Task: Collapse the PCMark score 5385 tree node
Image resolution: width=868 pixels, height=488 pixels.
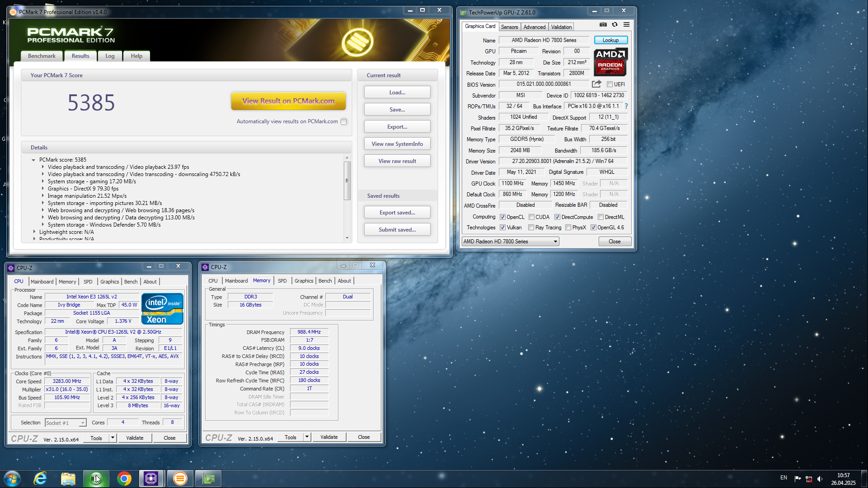Action: point(33,160)
